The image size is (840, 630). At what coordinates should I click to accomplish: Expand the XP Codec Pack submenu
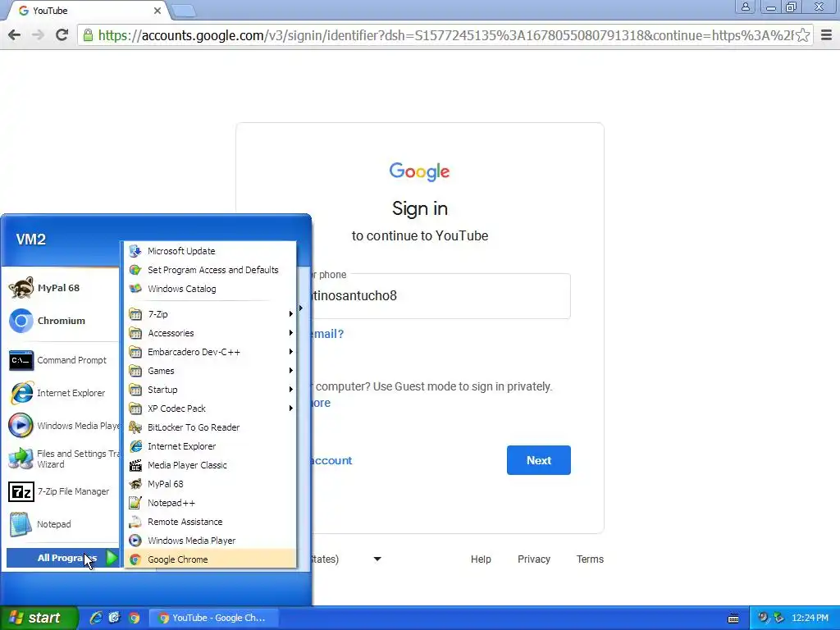click(x=210, y=409)
